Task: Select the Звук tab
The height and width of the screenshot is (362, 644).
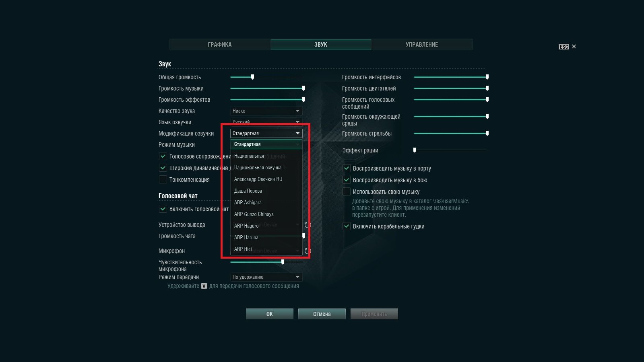Action: (x=321, y=45)
